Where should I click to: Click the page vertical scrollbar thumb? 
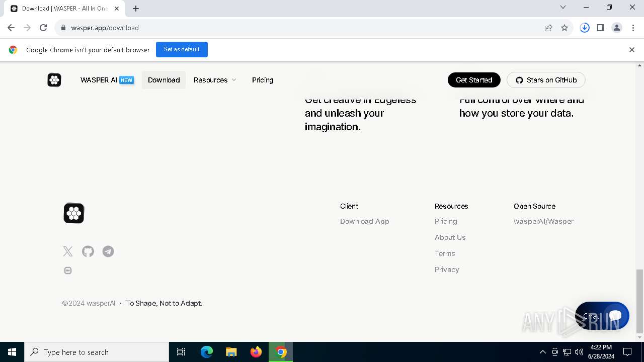(x=639, y=301)
